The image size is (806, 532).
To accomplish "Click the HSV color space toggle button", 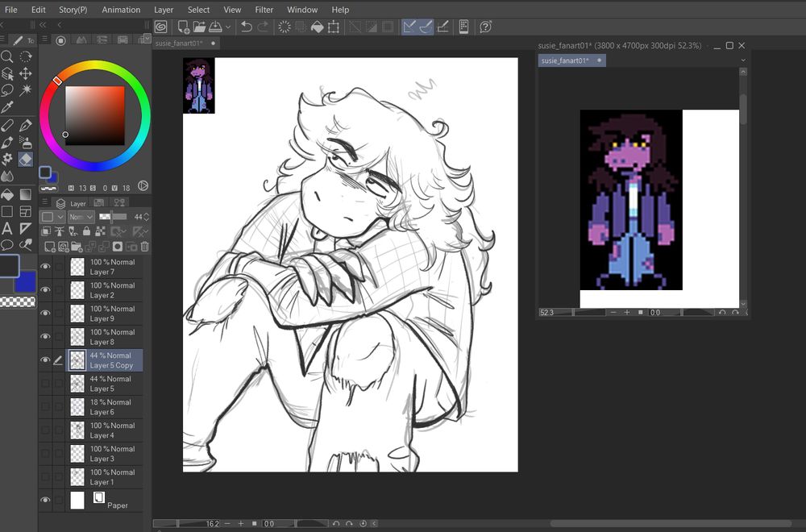I will [143, 186].
